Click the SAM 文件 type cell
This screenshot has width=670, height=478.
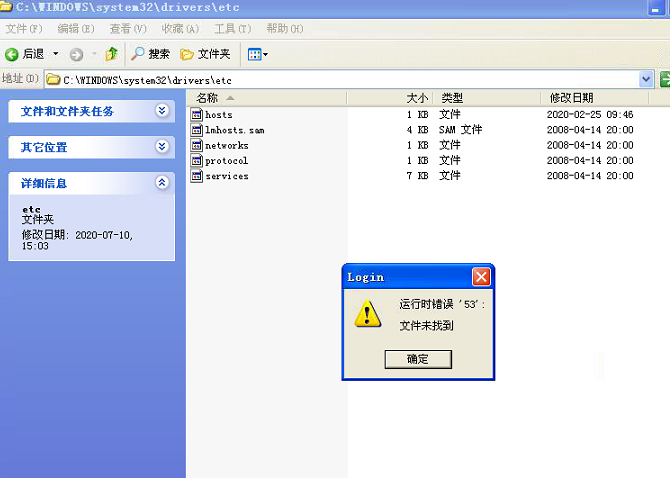tap(460, 130)
